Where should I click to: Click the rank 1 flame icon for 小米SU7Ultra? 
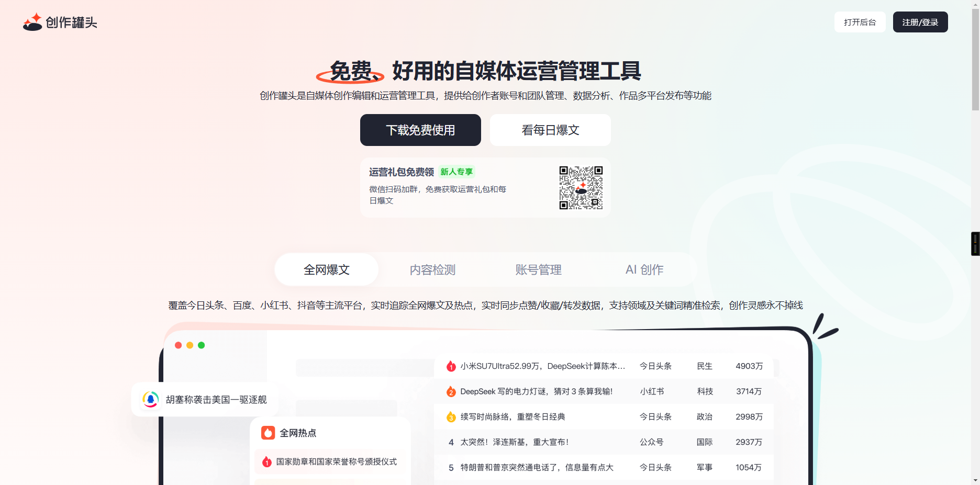(x=451, y=366)
